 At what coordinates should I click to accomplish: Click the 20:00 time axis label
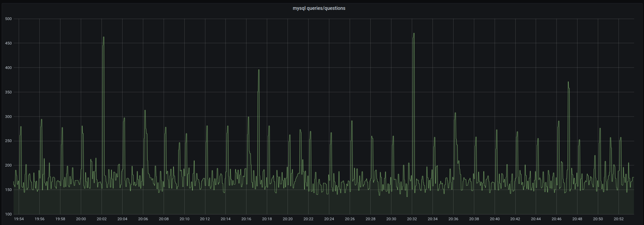coord(81,219)
